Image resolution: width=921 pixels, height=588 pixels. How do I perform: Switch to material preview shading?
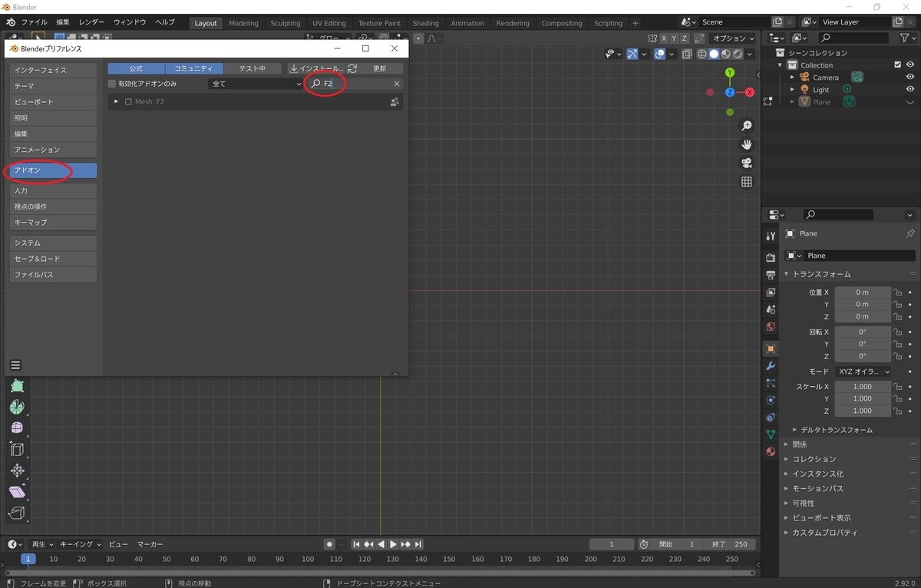click(x=726, y=54)
